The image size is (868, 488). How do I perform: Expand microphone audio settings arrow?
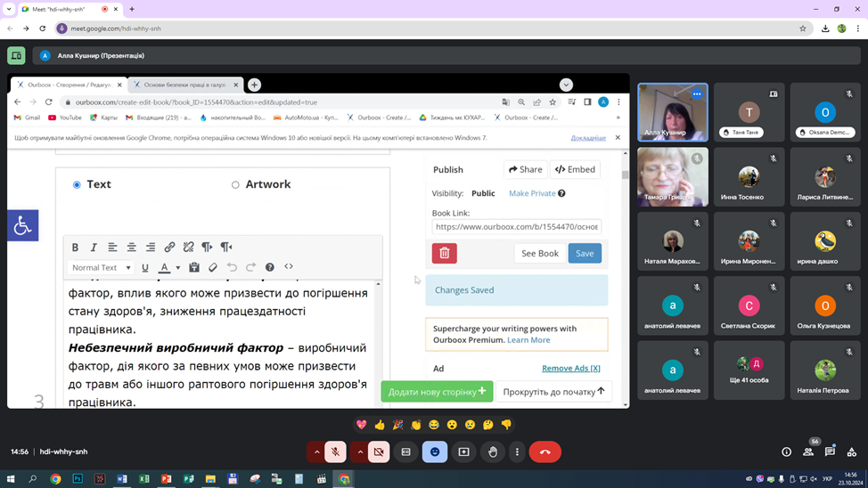316,452
